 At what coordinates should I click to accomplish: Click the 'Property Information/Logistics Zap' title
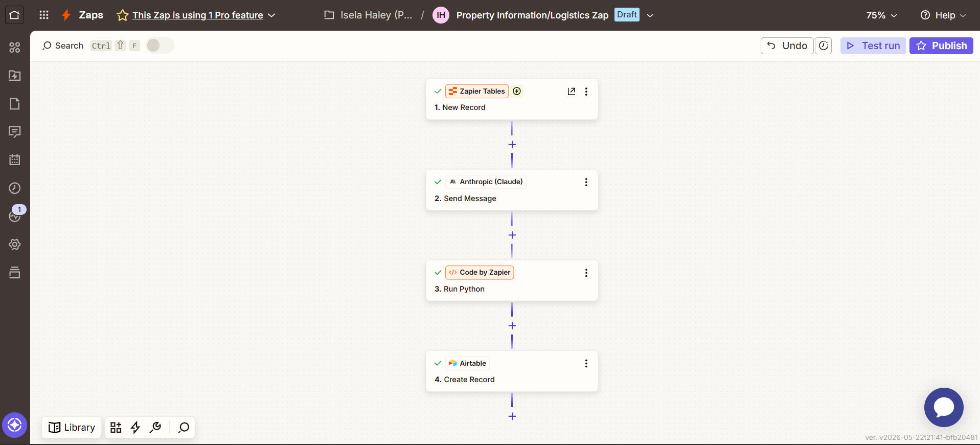[532, 15]
